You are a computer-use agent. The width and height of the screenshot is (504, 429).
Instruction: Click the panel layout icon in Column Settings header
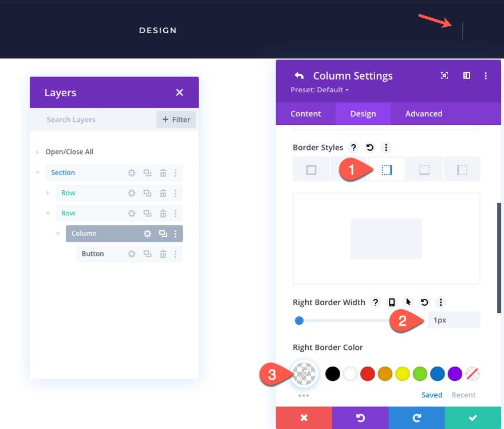click(x=466, y=75)
